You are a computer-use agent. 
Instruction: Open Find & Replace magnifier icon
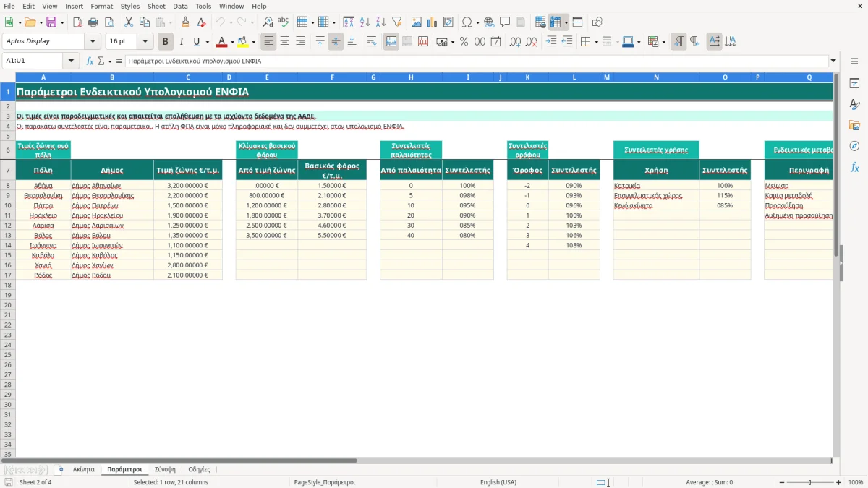[268, 22]
